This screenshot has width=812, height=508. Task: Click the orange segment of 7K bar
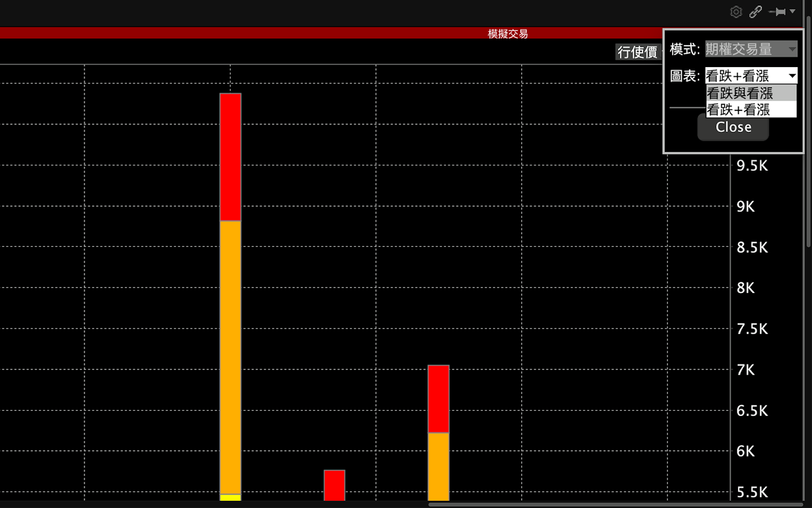click(438, 467)
